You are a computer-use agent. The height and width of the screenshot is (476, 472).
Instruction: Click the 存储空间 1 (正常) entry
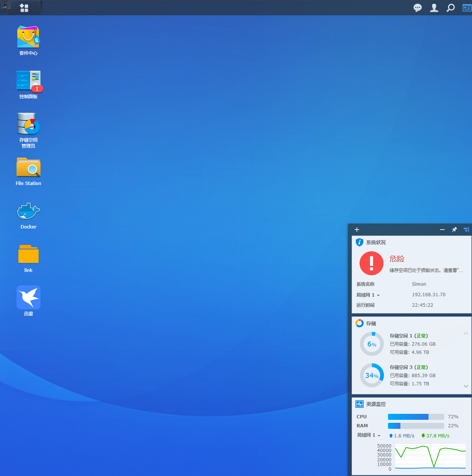click(x=409, y=336)
